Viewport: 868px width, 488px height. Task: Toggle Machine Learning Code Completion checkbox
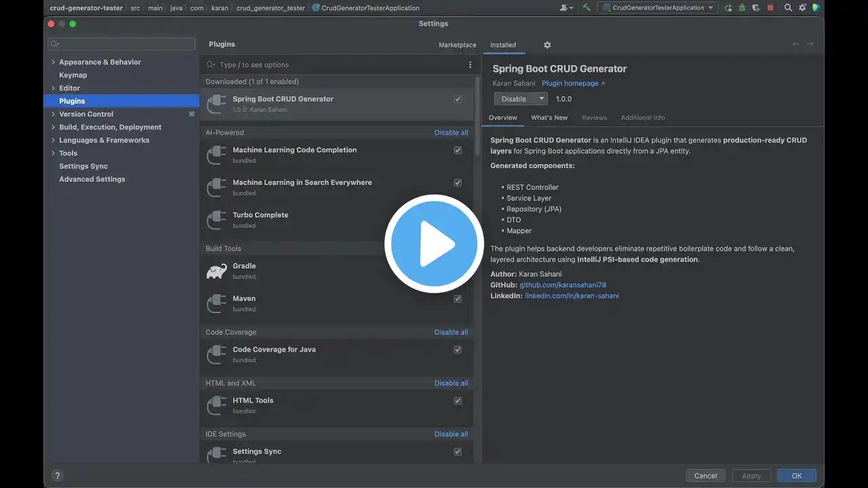click(458, 150)
